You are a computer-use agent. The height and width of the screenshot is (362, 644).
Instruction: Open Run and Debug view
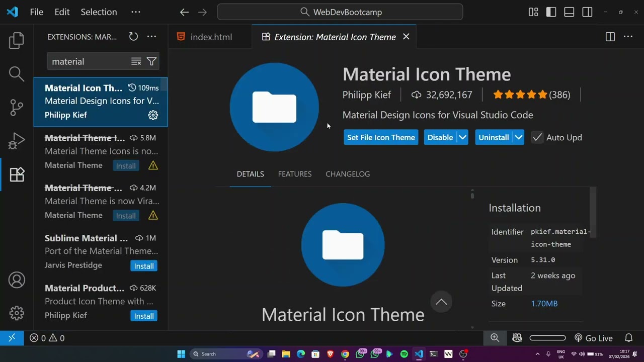17,141
